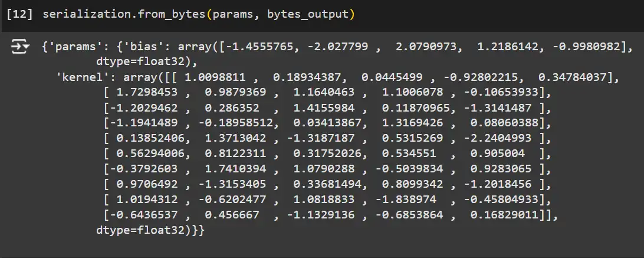This screenshot has width=644, height=258.
Task: Click kernel value 0.03413867
Action: [x=328, y=123]
